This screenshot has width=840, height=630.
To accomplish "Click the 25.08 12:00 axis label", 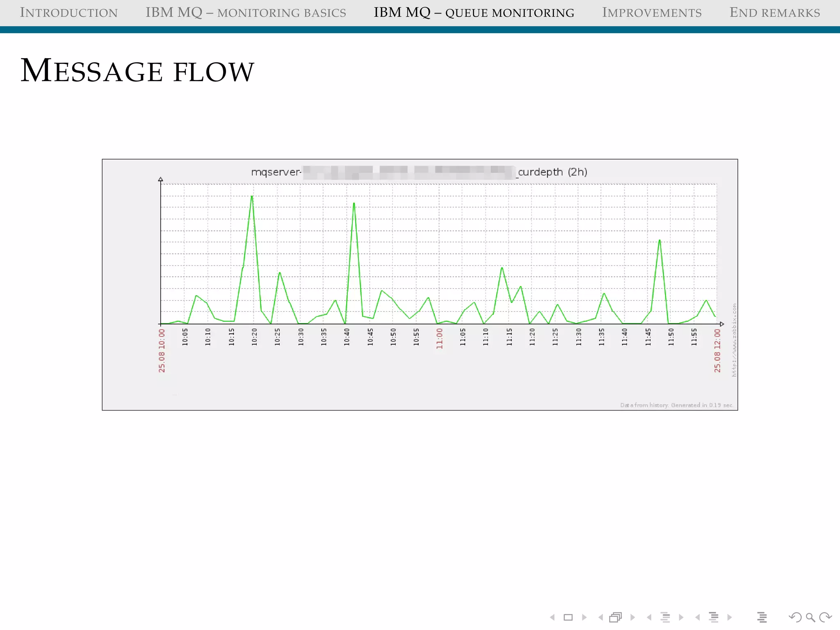I will click(717, 351).
